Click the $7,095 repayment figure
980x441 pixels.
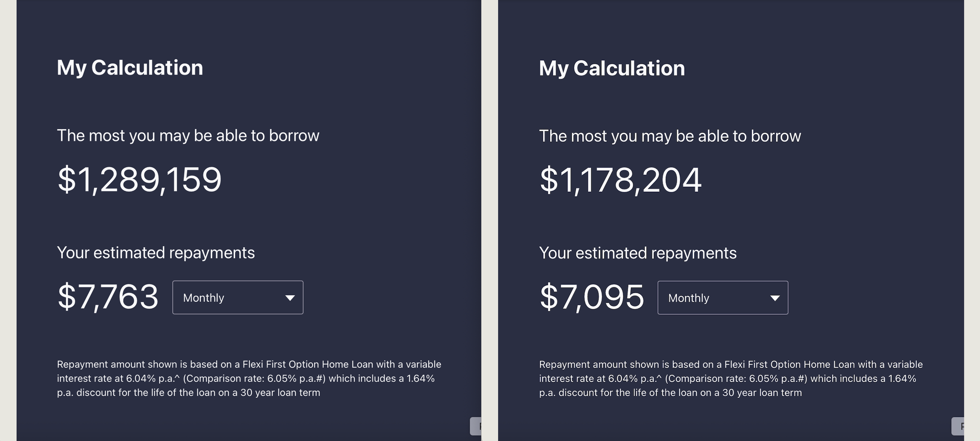click(x=592, y=297)
